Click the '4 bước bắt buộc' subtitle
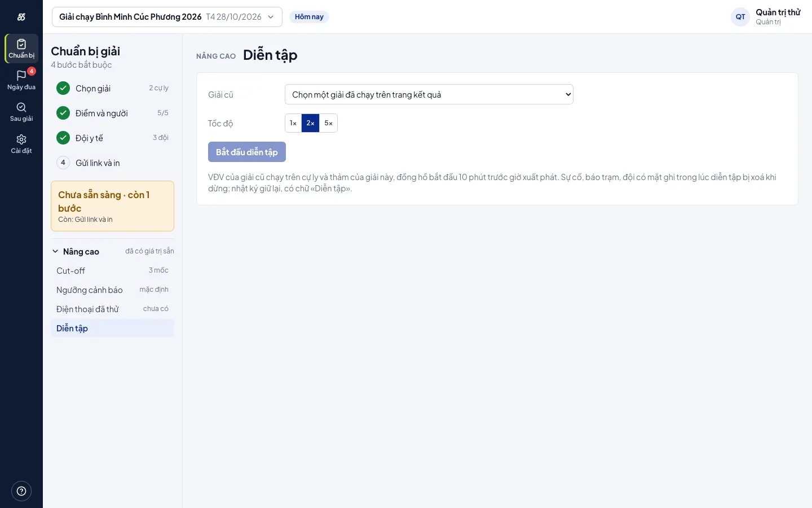Viewport: 812px width, 508px height. pos(81,65)
